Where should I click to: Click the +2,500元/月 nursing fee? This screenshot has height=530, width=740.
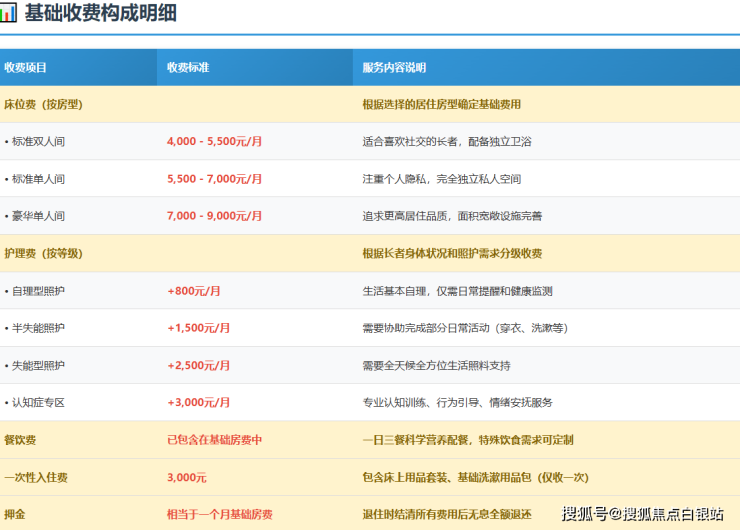[x=199, y=365]
